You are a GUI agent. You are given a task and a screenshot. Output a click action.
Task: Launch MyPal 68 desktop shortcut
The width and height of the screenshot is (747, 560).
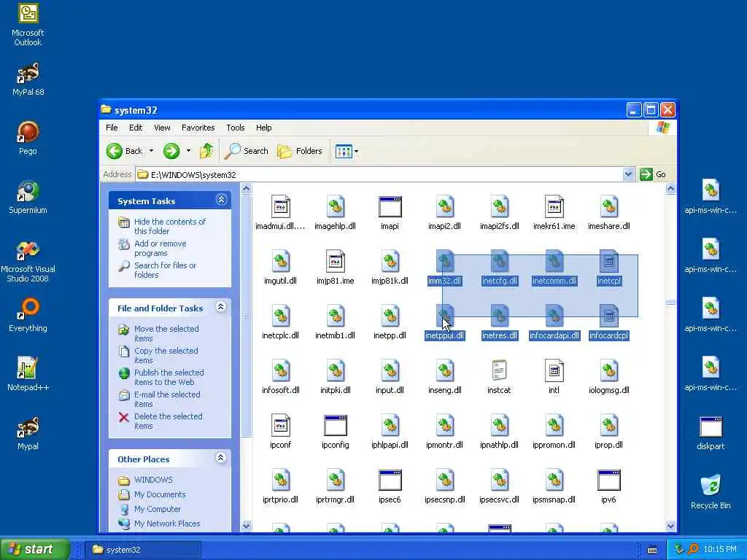(x=28, y=79)
